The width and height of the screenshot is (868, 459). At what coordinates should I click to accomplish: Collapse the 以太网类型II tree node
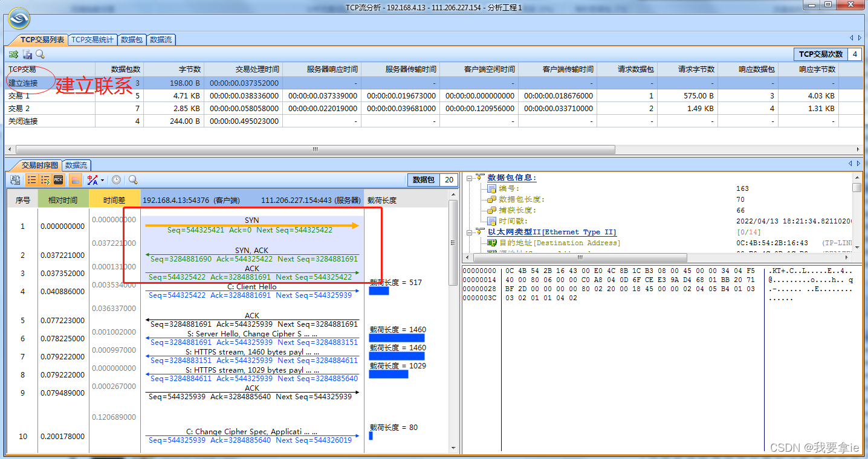coord(469,232)
